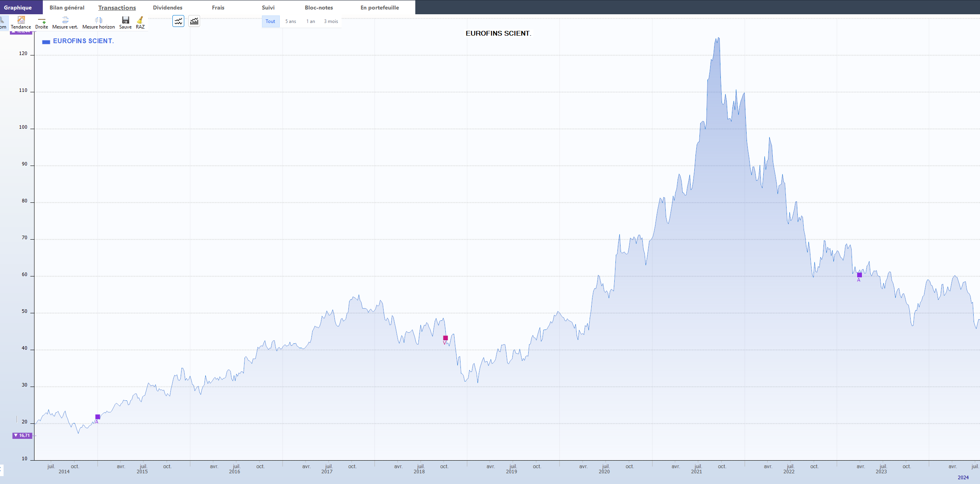Click the EUROFINS SCIENT. legend label
This screenshot has width=980, height=484.
(x=83, y=41)
